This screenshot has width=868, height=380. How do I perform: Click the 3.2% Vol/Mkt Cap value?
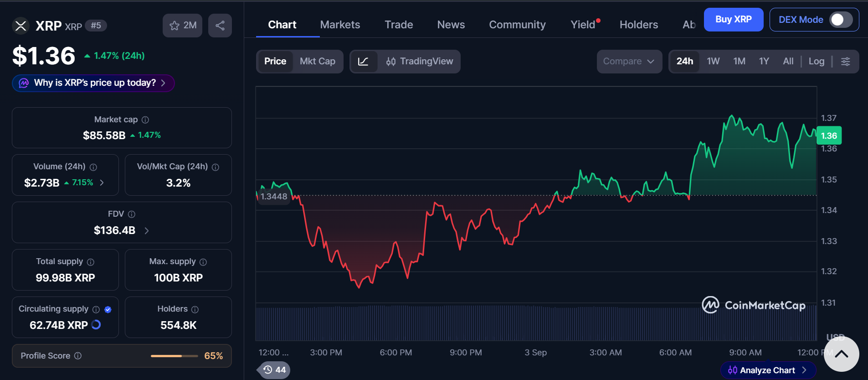click(x=178, y=183)
